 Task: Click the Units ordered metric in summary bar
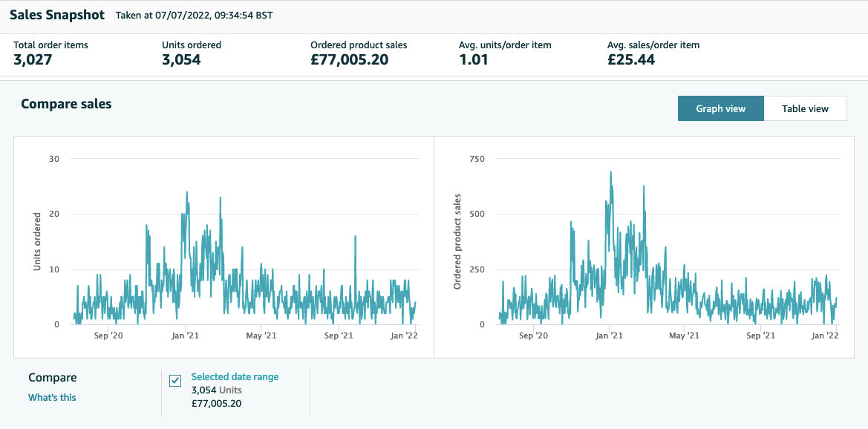[x=181, y=60]
